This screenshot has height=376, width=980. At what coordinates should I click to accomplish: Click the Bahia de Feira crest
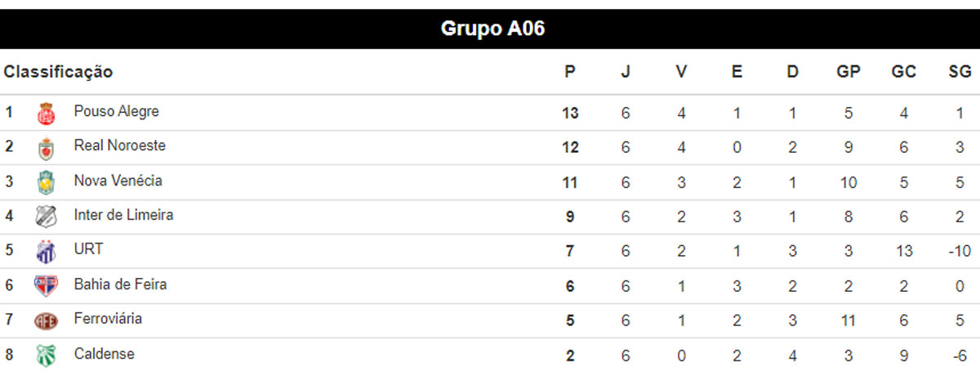(47, 286)
